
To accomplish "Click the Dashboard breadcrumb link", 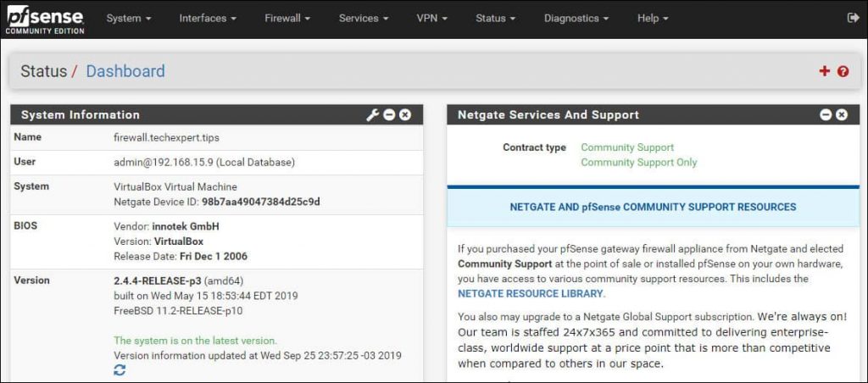I will (x=125, y=71).
